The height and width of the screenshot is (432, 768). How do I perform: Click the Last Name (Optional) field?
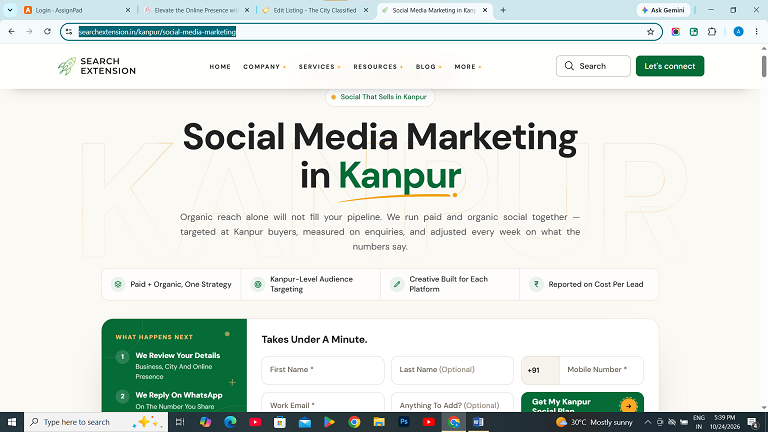coord(452,370)
